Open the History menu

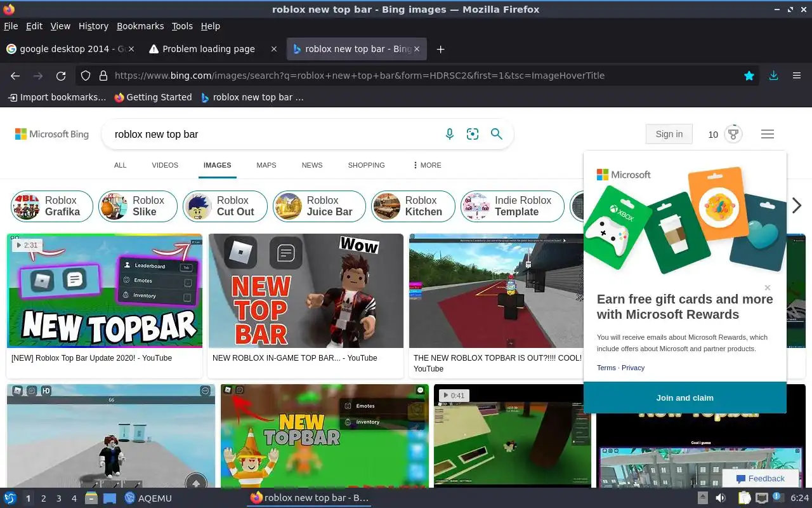click(x=93, y=26)
